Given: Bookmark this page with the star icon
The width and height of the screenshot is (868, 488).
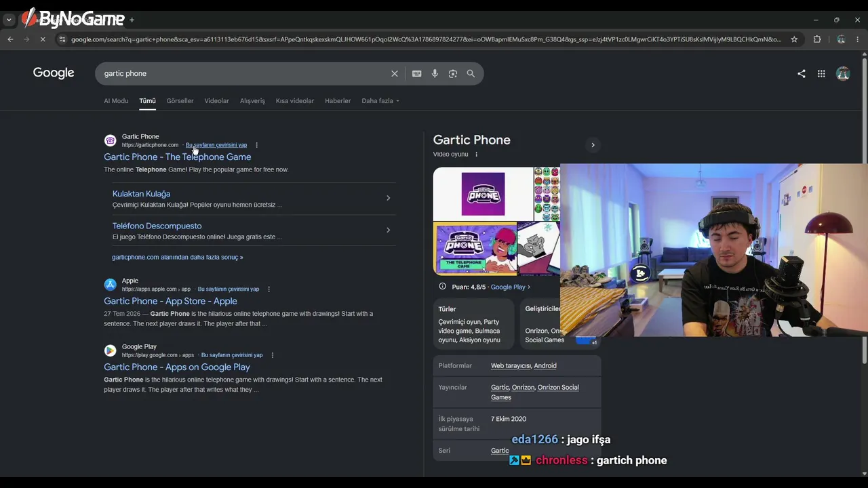Looking at the screenshot, I should pos(794,39).
